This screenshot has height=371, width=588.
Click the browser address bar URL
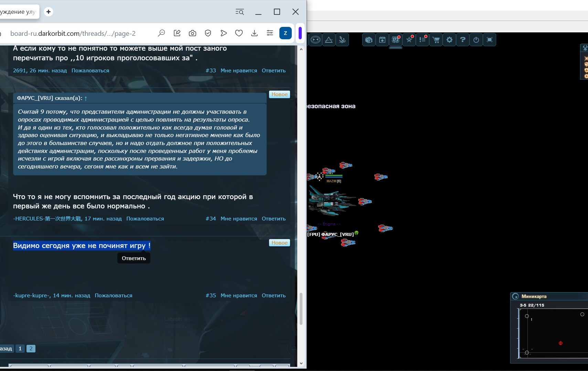click(x=73, y=33)
